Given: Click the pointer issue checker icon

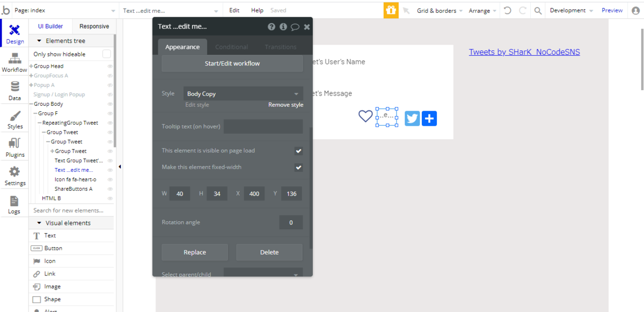Looking at the screenshot, I should coord(406,10).
